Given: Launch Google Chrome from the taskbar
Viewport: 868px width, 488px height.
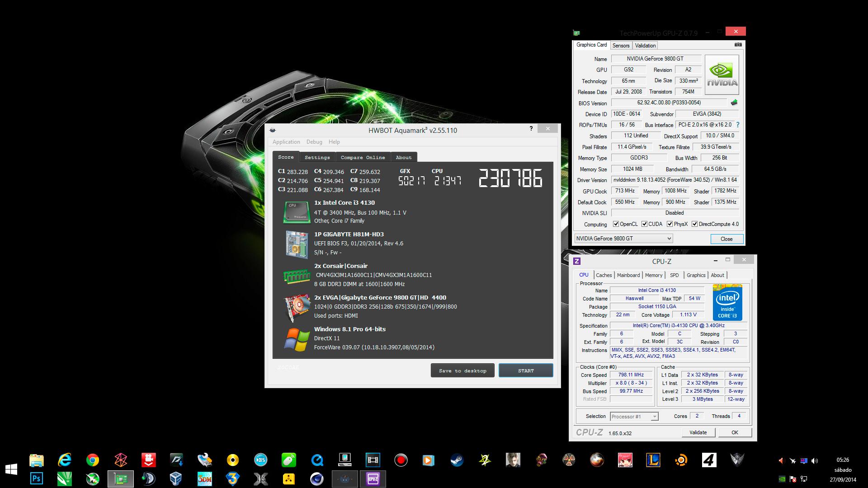Looking at the screenshot, I should 93,460.
